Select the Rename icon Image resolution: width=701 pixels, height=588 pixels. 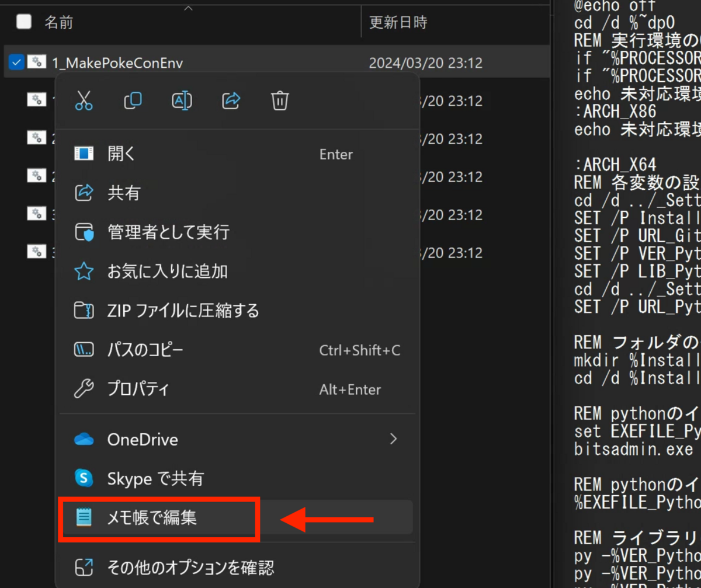point(182,100)
